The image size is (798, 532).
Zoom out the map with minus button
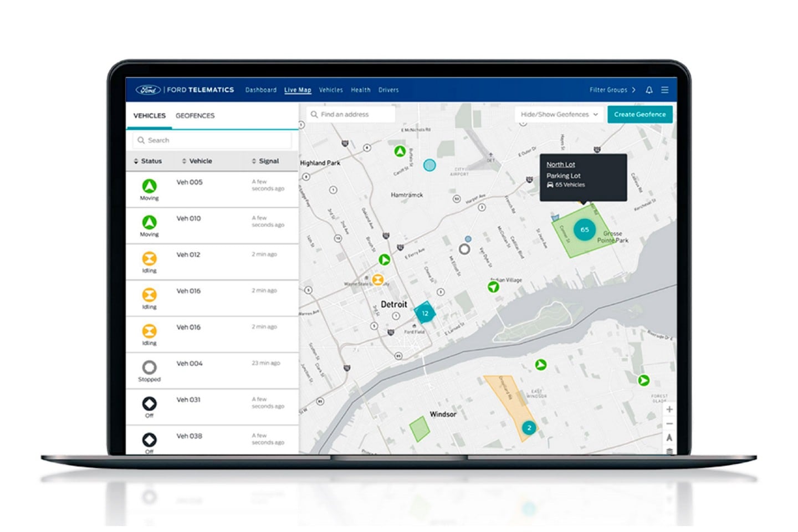[669, 424]
